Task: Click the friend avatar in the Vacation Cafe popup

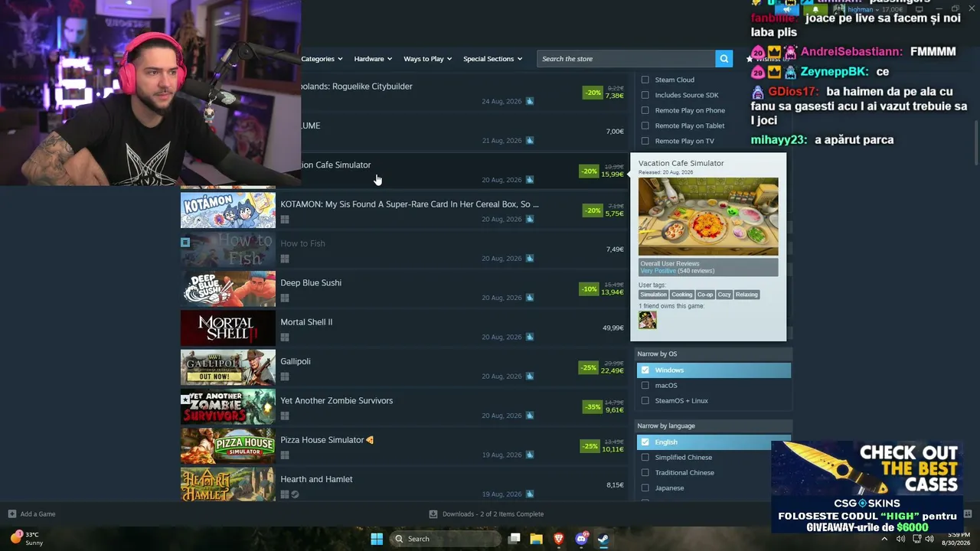Action: pos(648,320)
